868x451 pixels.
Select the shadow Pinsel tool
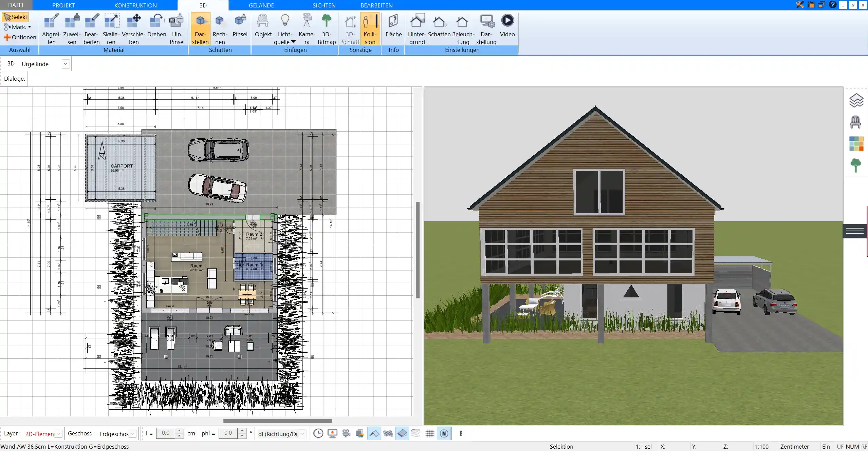240,26
